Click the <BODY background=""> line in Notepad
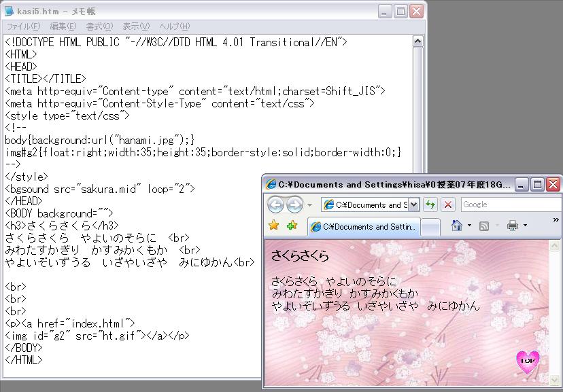The image size is (563, 392). [59, 213]
